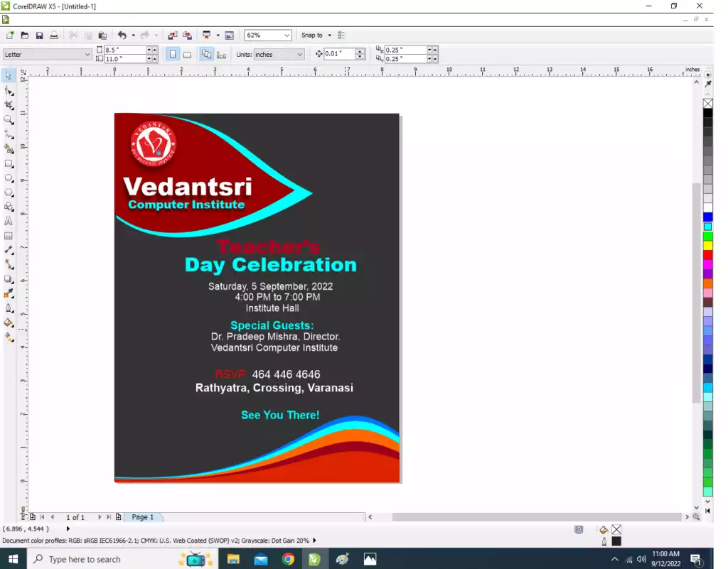
Task: Click the Undo arrow
Action: click(122, 36)
